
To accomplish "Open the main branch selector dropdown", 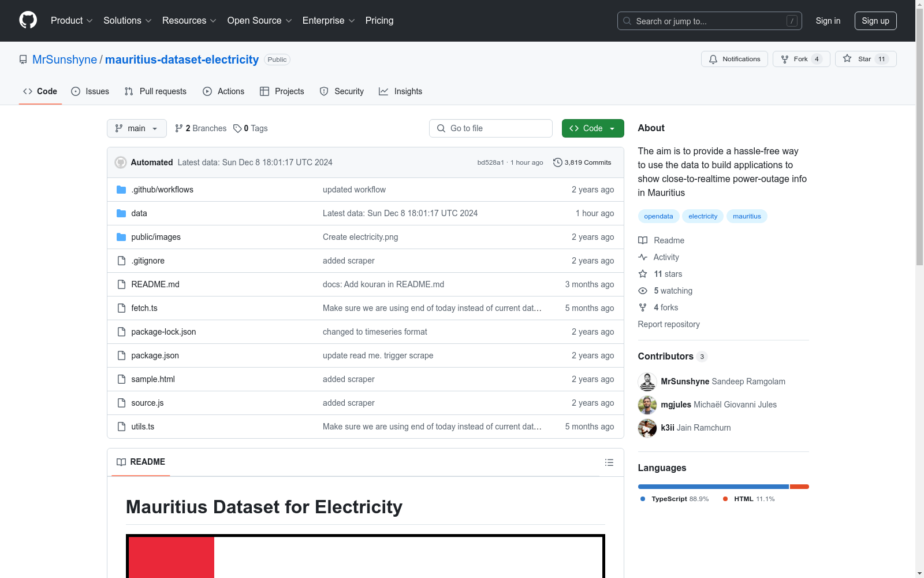I will pyautogui.click(x=137, y=128).
